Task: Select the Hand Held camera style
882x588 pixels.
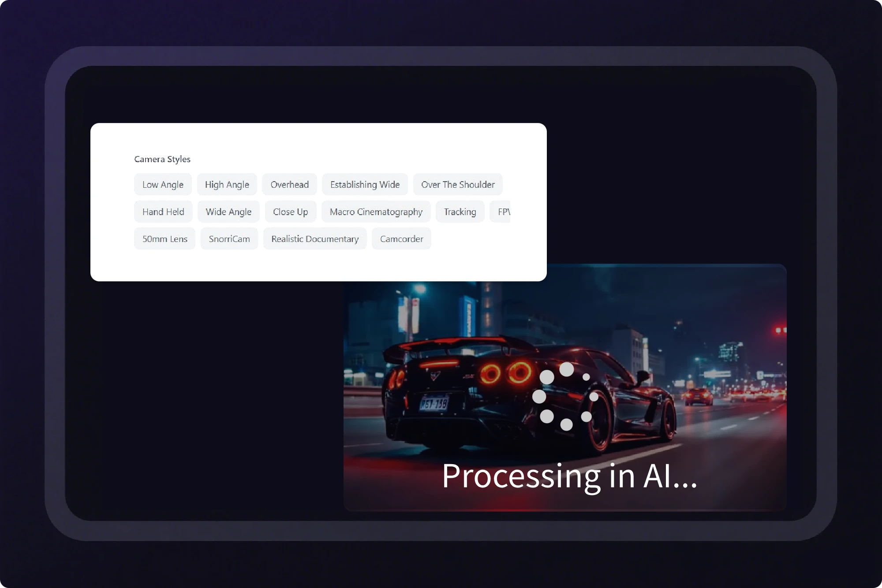Action: coord(163,212)
